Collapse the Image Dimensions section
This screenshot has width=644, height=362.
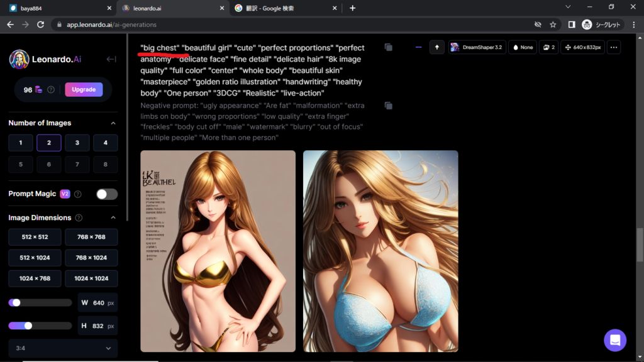tap(113, 218)
